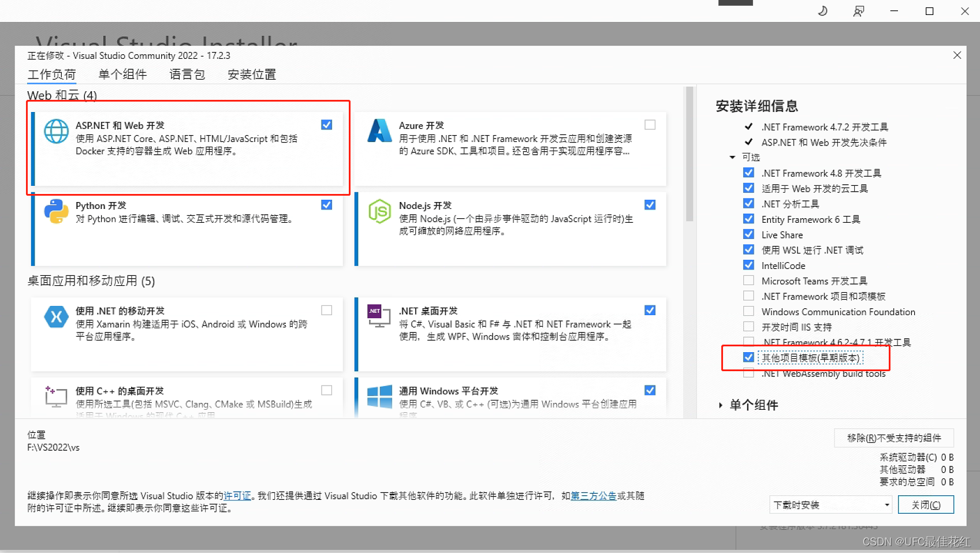
Task: Select the ASP.NET 和 Web 开发 card title
Action: (x=120, y=125)
